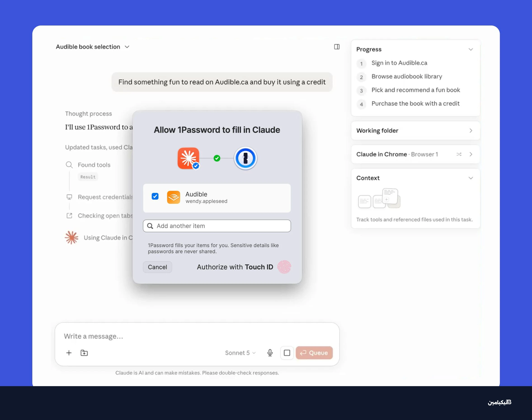532x420 pixels.
Task: Click the 1Password app icon
Action: click(x=245, y=158)
